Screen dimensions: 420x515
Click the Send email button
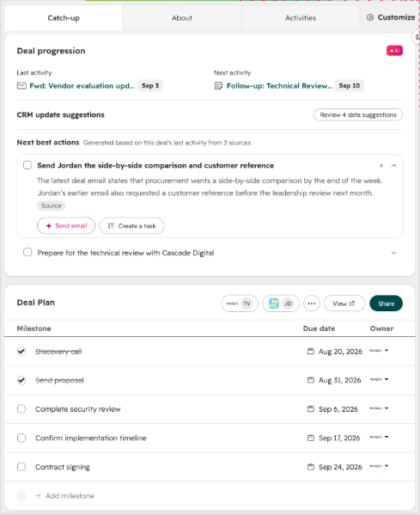[66, 225]
